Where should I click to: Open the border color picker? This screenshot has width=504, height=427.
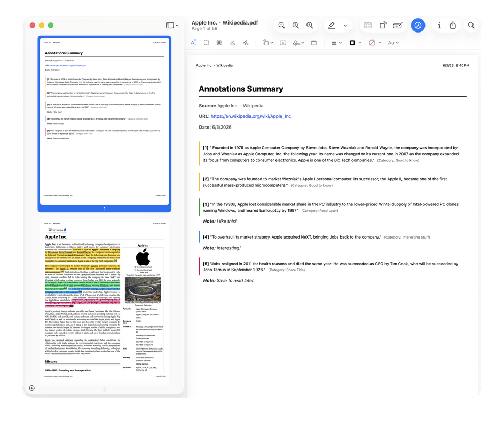pos(355,43)
